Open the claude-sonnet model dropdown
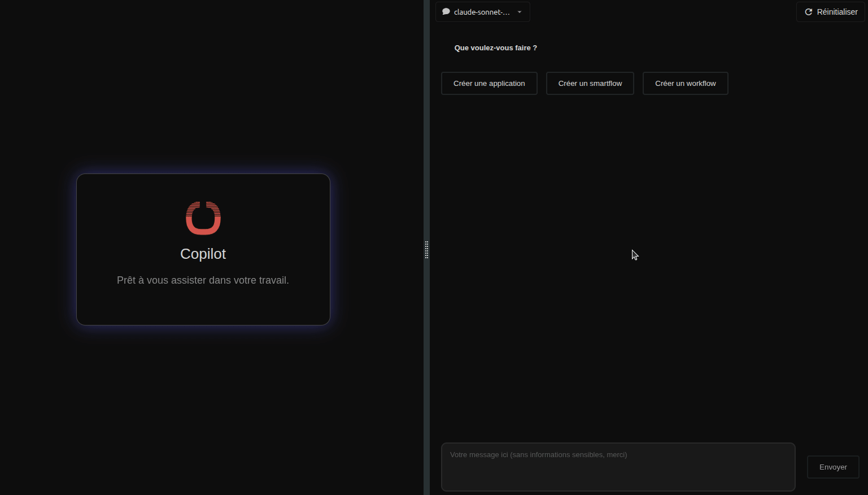The width and height of the screenshot is (868, 495). click(x=482, y=12)
